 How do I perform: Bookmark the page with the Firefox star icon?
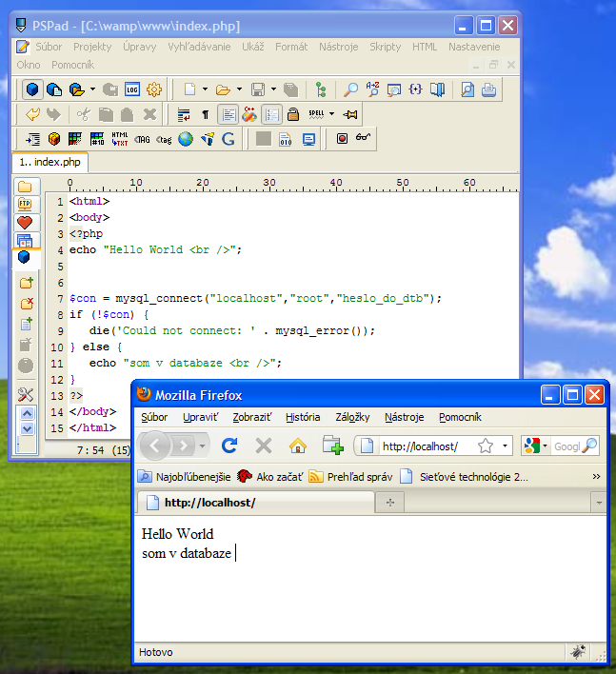486,446
